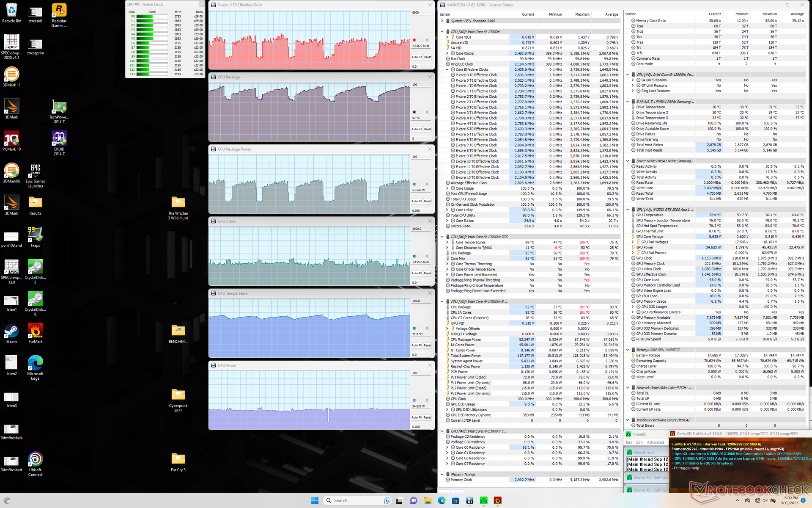This screenshot has width=812, height=508.
Task: Open the Advanced menu in Prime95
Action: 655,442
